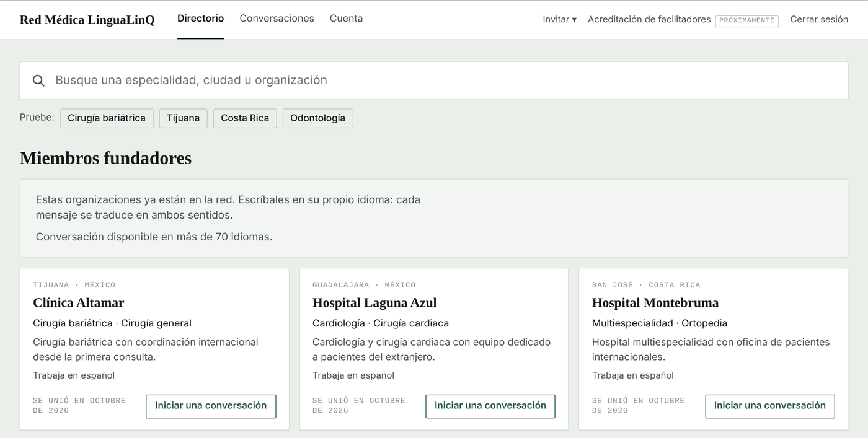Click the PRÓXIMAMENTE badge
868x438 pixels.
point(747,20)
